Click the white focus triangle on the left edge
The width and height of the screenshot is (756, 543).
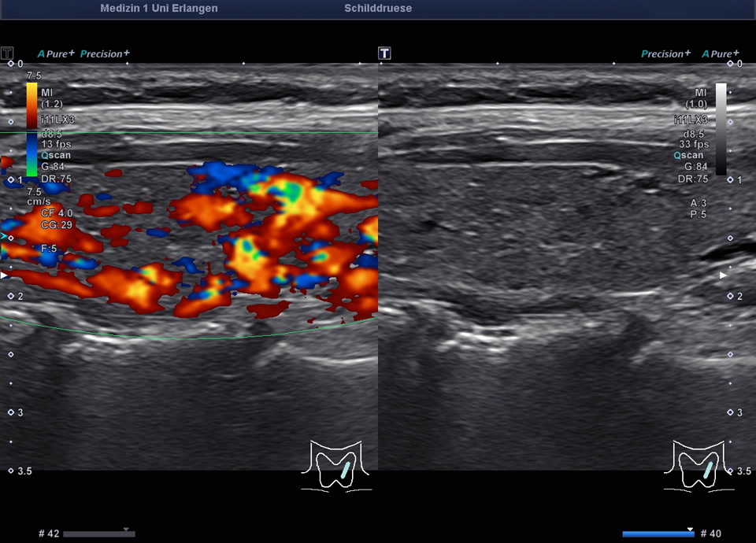[x=6, y=275]
